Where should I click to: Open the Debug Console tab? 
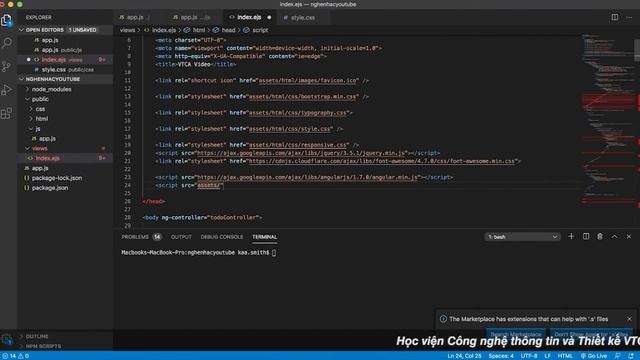(x=222, y=237)
